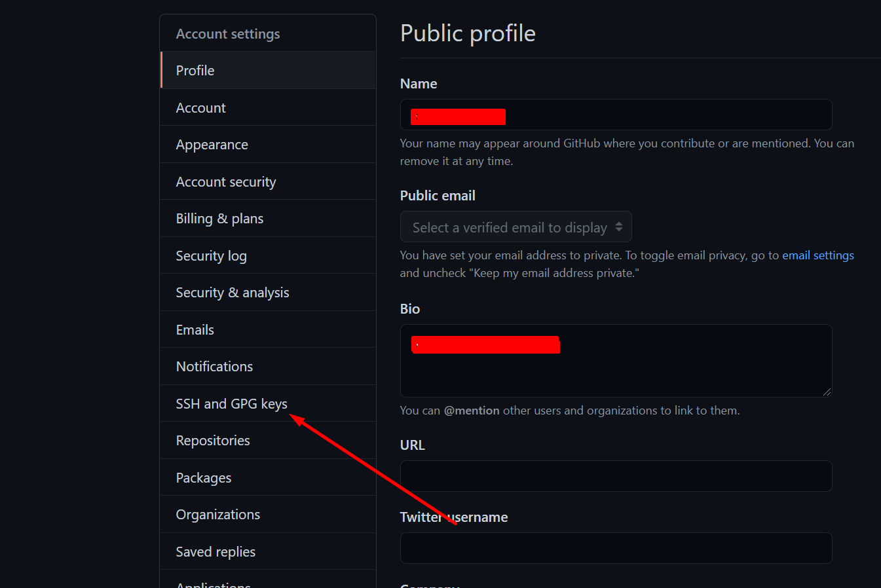
Task: Open Security & analysis settings
Action: 233,292
